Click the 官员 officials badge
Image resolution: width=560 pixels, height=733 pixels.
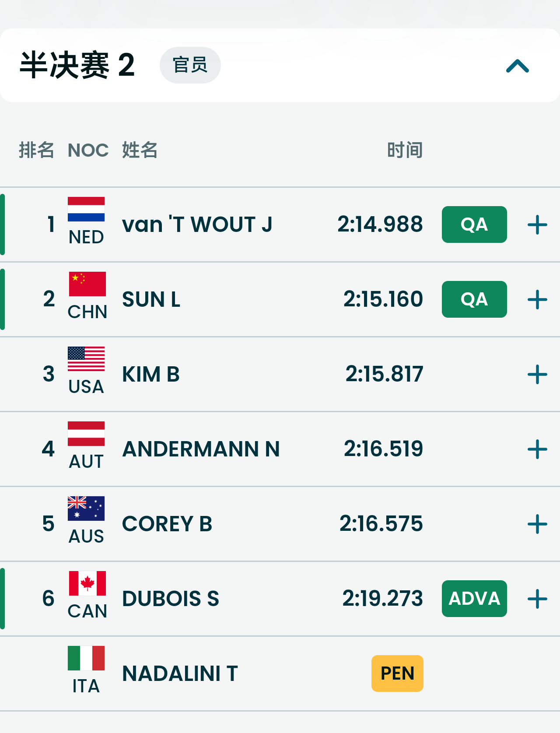coord(190,65)
